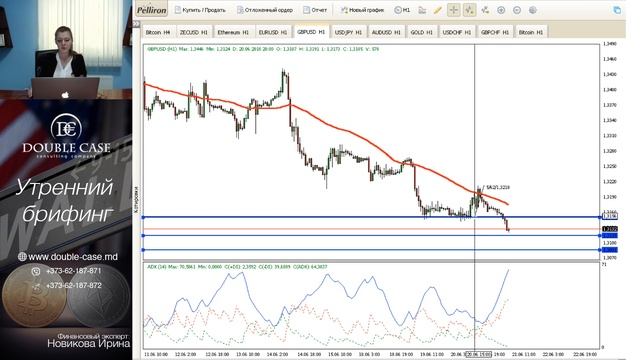Switch to the ZECUSD H1 tab
Screen dimensions: 640x360
click(x=194, y=32)
